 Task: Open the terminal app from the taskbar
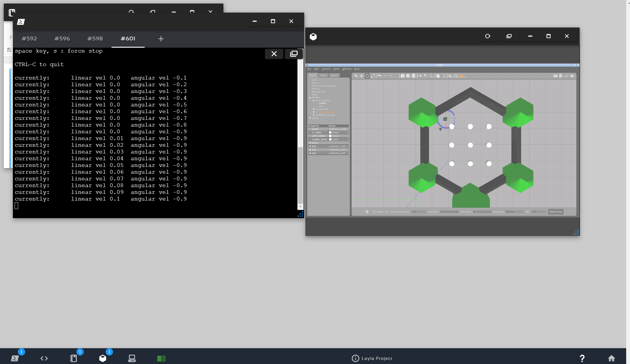tap(15, 358)
